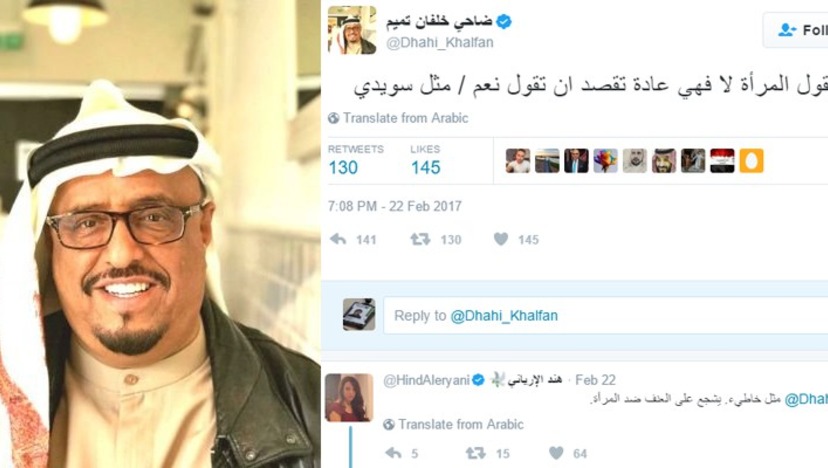This screenshot has height=468, width=828.
Task: Open the @Dhahi_Khalfan handle link
Action: [440, 43]
